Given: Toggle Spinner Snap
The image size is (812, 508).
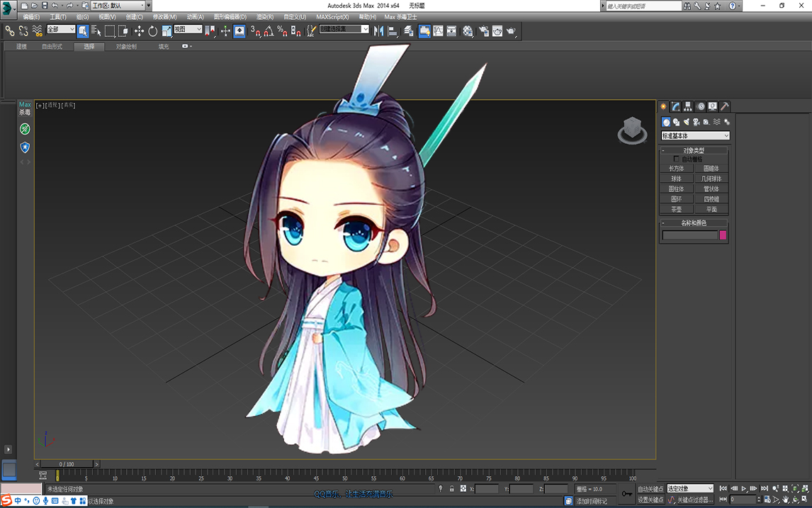Looking at the screenshot, I should (x=295, y=31).
